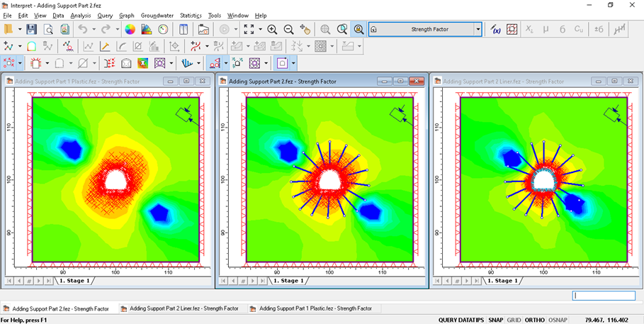This screenshot has width=644, height=324.
Task: Expand the open folder dropdown arrow
Action: point(18,30)
